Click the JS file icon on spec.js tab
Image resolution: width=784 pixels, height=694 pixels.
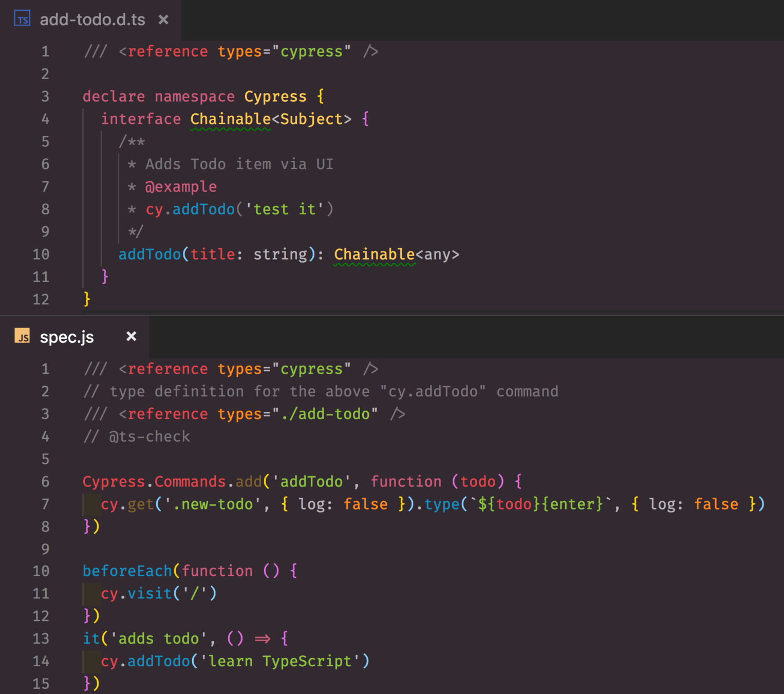point(22,336)
